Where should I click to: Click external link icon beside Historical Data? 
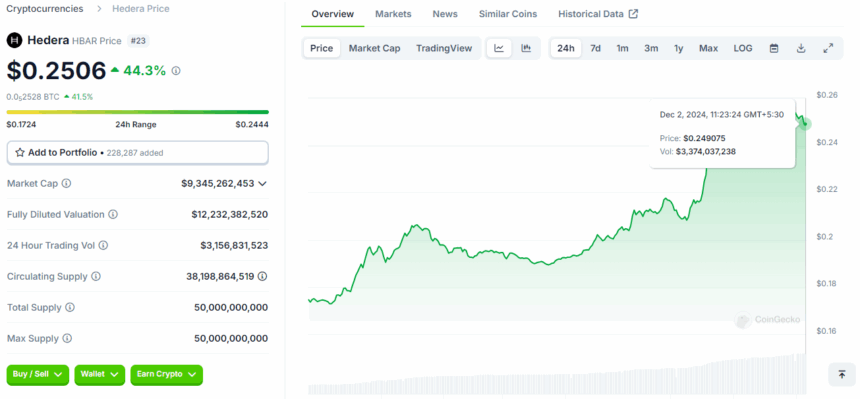[x=633, y=14]
